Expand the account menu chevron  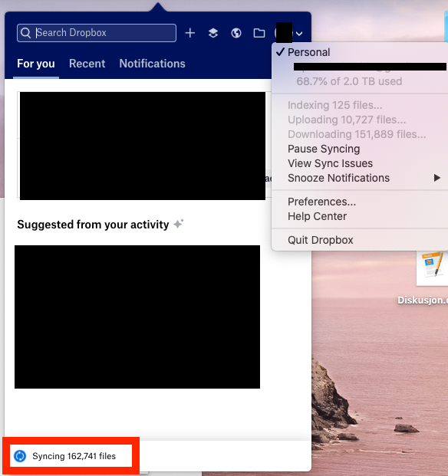coord(299,34)
